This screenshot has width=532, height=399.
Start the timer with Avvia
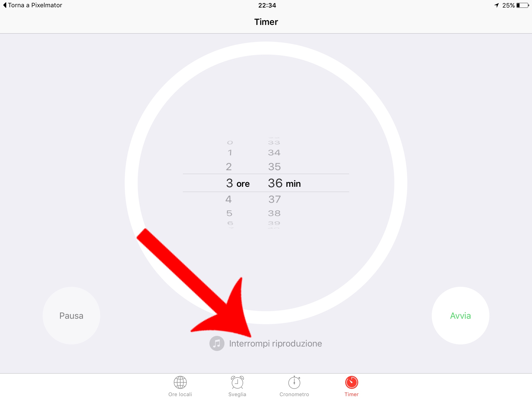pos(460,316)
